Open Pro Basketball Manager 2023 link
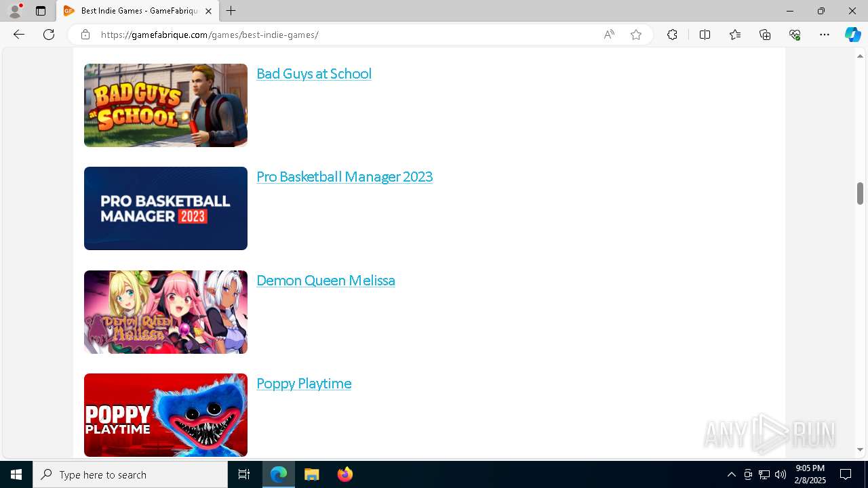This screenshot has height=488, width=868. [344, 177]
